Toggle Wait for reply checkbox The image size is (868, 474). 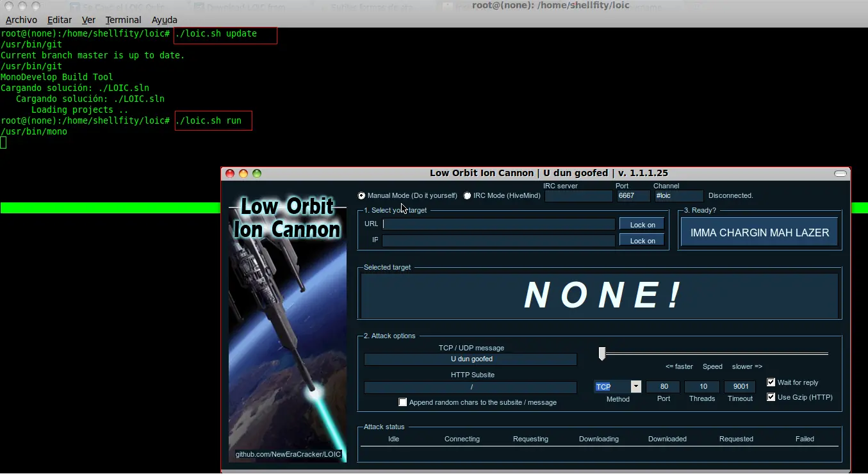[x=771, y=382]
